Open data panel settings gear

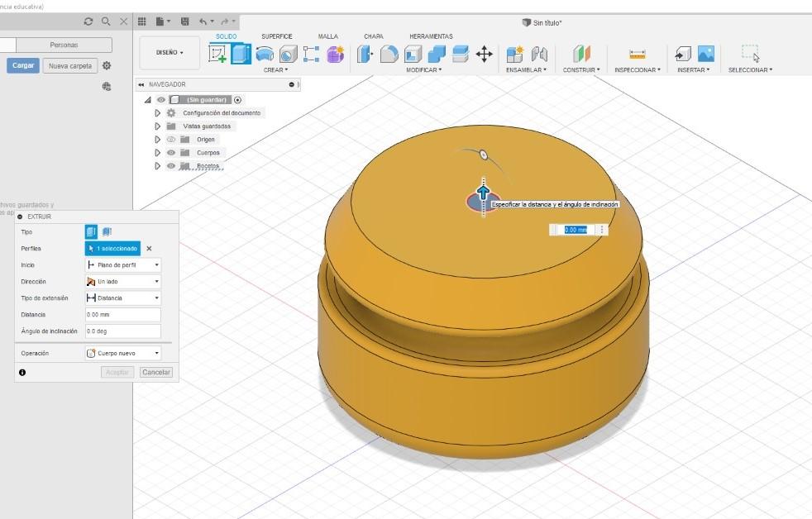[x=107, y=66]
